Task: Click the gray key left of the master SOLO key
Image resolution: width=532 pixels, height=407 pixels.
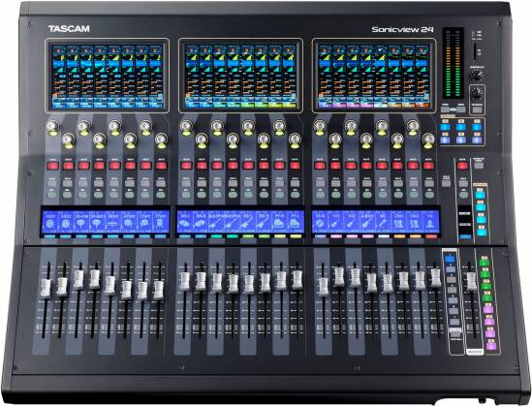Action: [x=446, y=183]
